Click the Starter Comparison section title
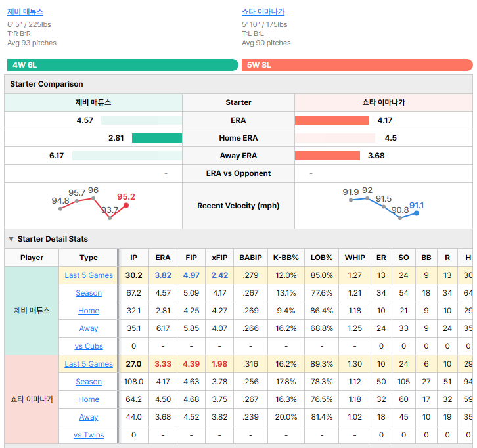 [47, 84]
